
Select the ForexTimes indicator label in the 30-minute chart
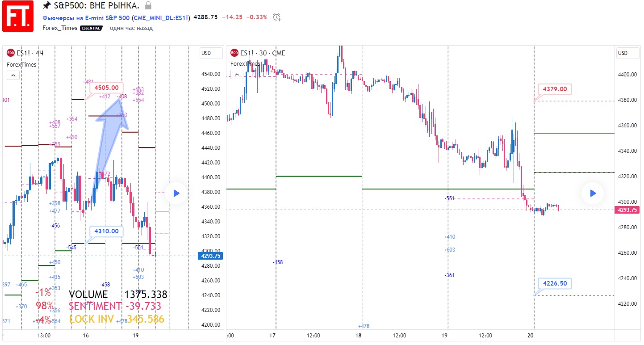click(245, 63)
